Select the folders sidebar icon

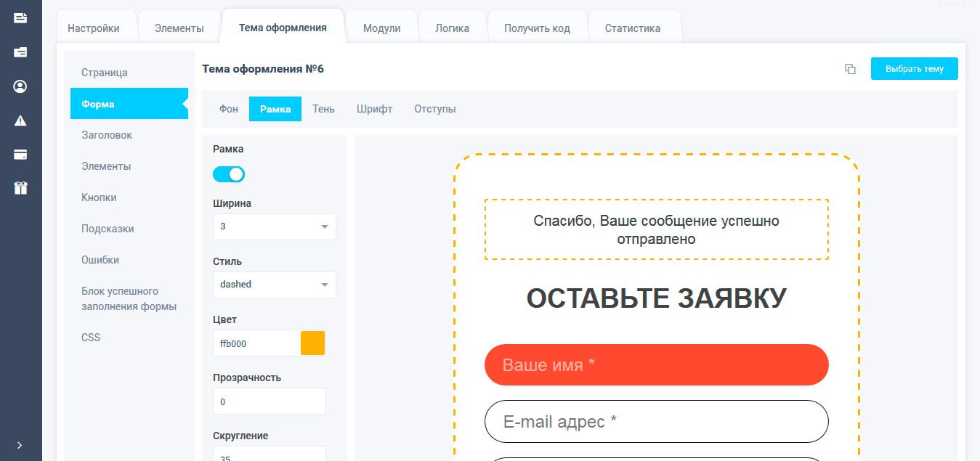[x=20, y=52]
